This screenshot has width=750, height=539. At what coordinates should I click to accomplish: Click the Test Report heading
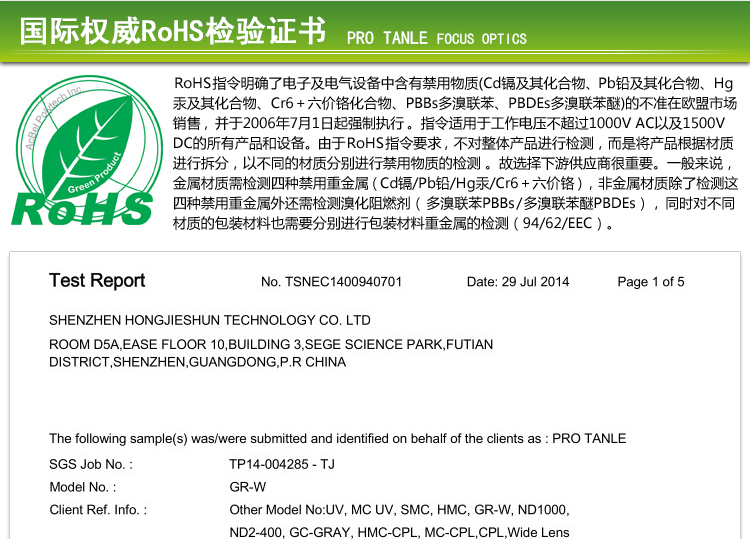point(97,281)
